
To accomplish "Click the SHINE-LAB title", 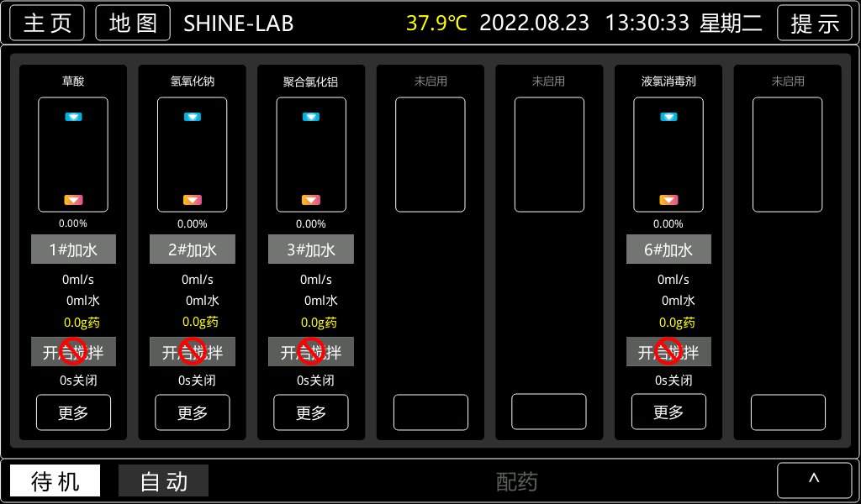I will (x=238, y=24).
